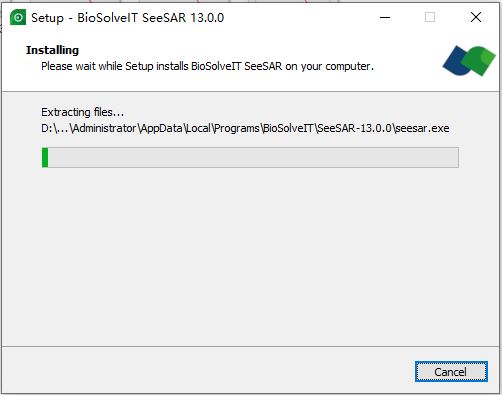Click the separator line above Cancel button
This screenshot has width=502, height=395.
(x=251, y=347)
